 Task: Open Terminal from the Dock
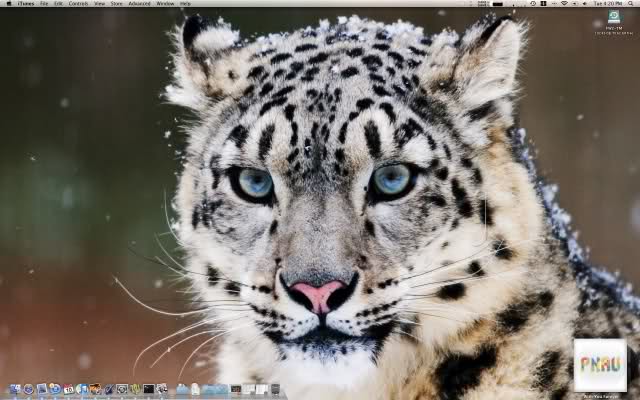149,389
